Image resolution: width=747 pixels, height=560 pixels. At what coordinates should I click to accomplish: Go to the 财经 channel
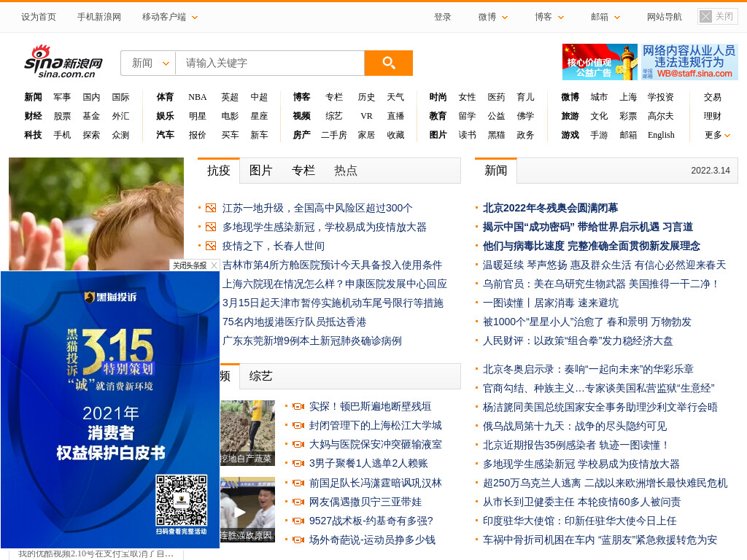pyautogui.click(x=33, y=116)
